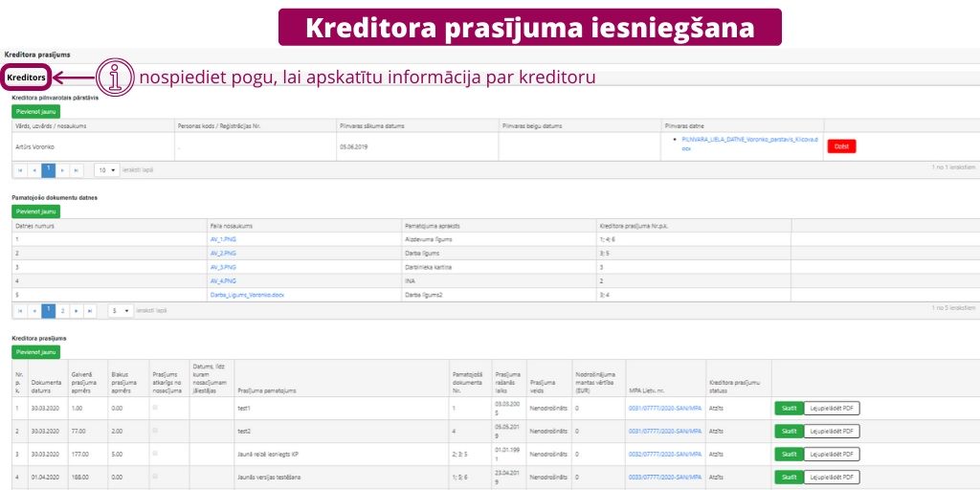Toggle the conditional claim checkbox for test1

click(x=155, y=407)
